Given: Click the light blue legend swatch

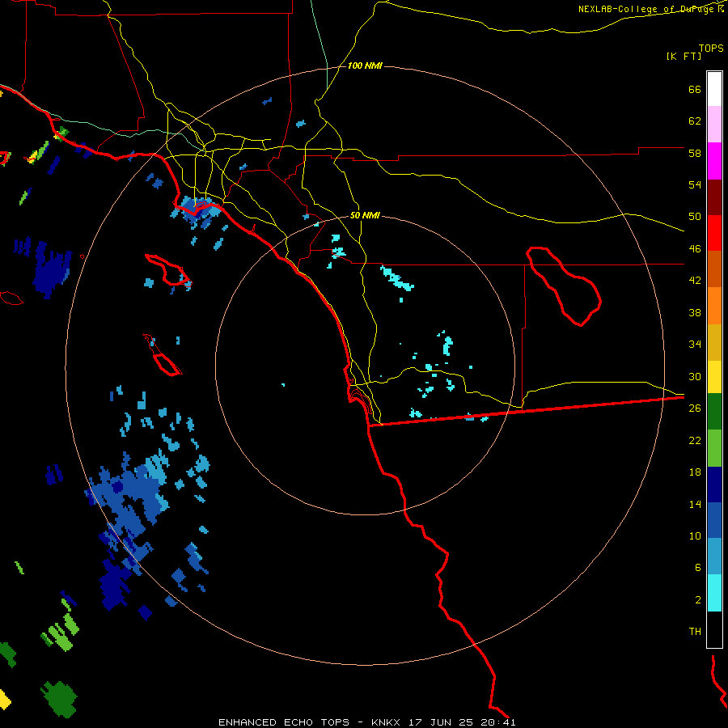Looking at the screenshot, I should (714, 557).
